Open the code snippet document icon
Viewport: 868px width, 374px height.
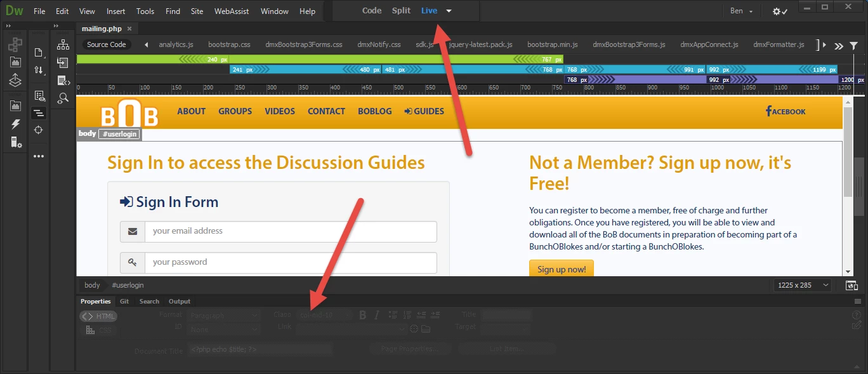coord(63,81)
